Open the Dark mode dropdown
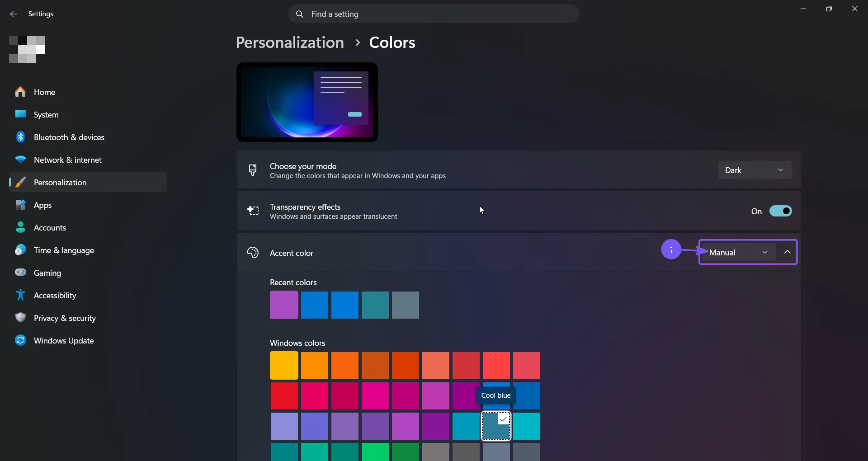The height and width of the screenshot is (461, 868). [x=755, y=170]
